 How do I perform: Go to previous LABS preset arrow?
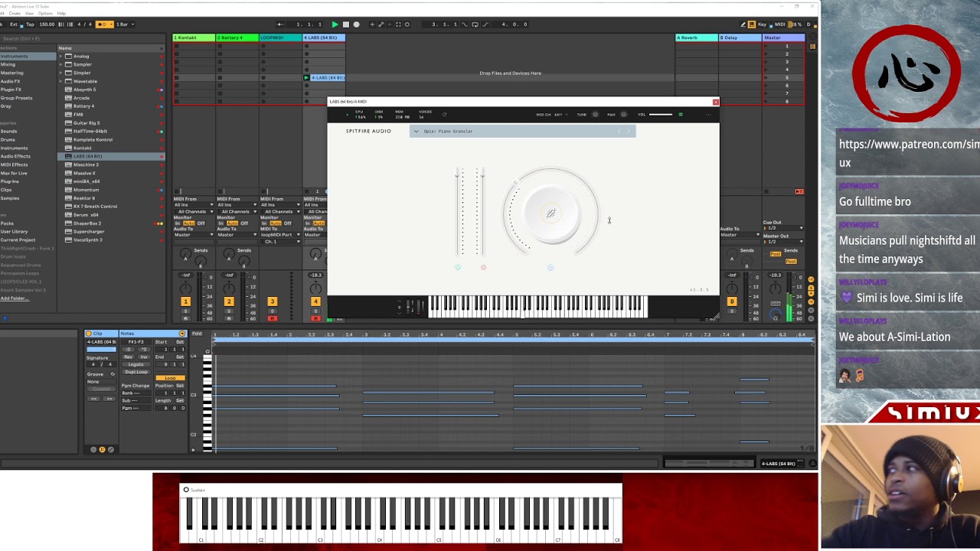coord(619,132)
